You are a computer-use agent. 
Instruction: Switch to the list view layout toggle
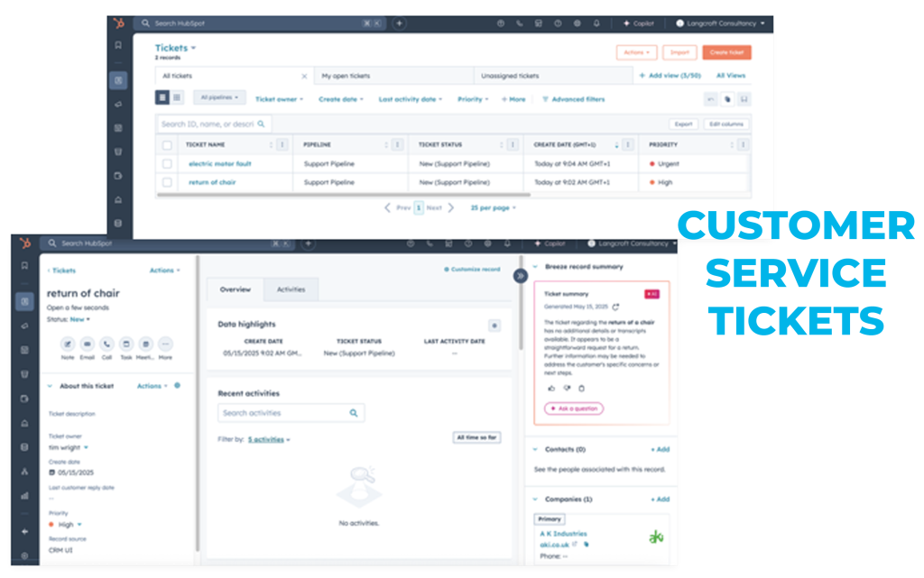pyautogui.click(x=162, y=97)
